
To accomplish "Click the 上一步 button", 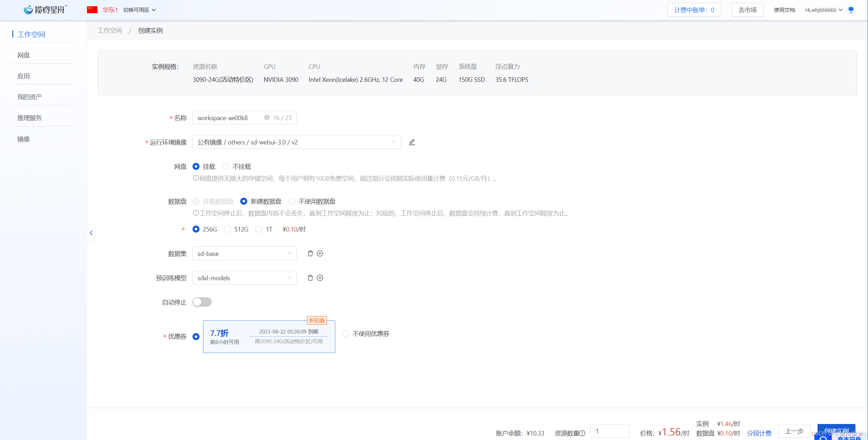I will point(794,431).
